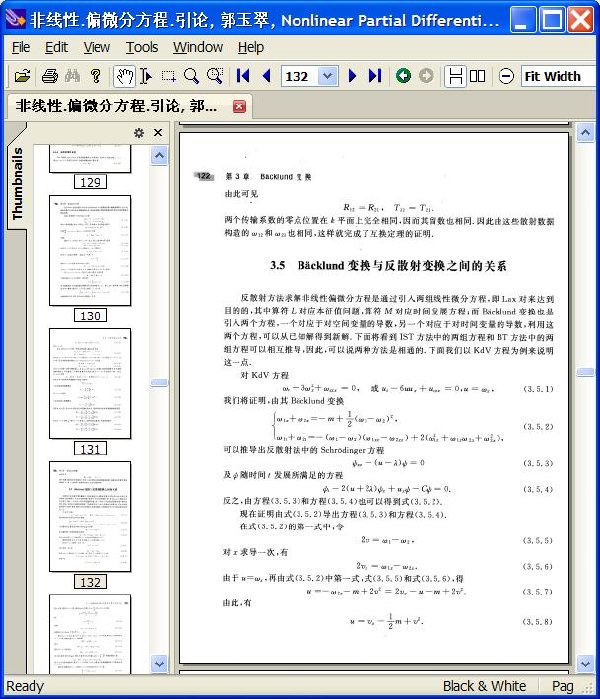Open thumbnails panel gear options icon
The width and height of the screenshot is (600, 699).
point(139,133)
